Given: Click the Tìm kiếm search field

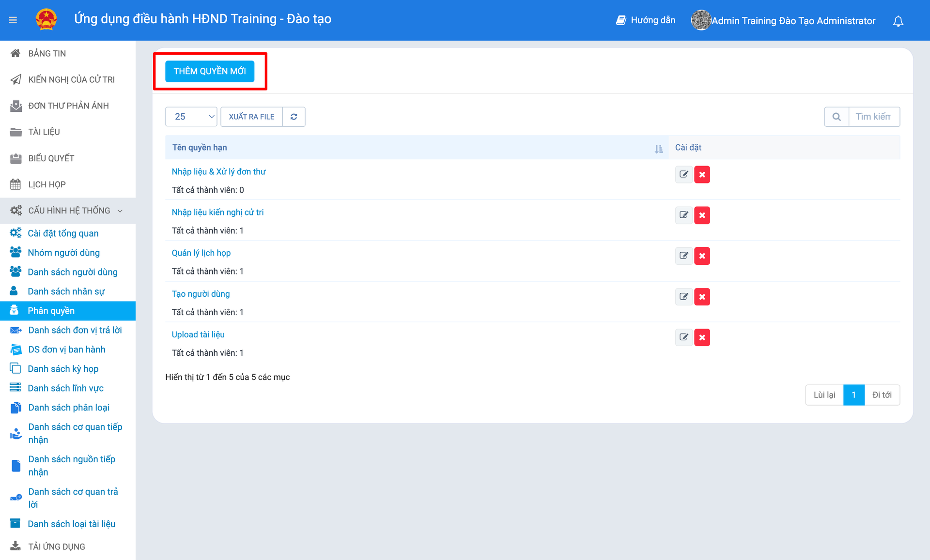Looking at the screenshot, I should click(874, 117).
